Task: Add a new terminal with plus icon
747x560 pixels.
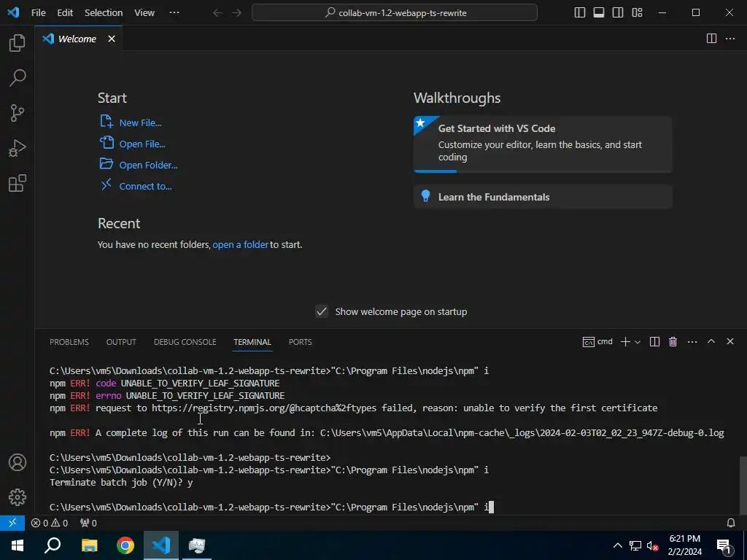Action: coord(625,341)
